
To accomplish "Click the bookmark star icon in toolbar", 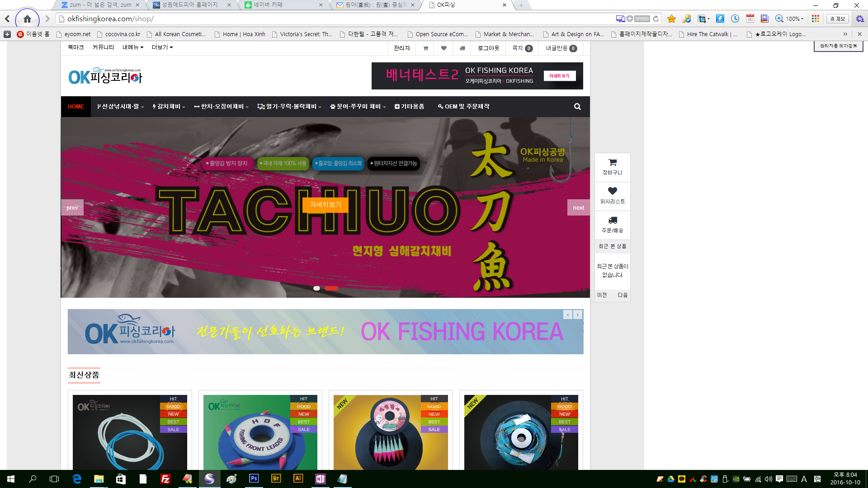I will (671, 19).
